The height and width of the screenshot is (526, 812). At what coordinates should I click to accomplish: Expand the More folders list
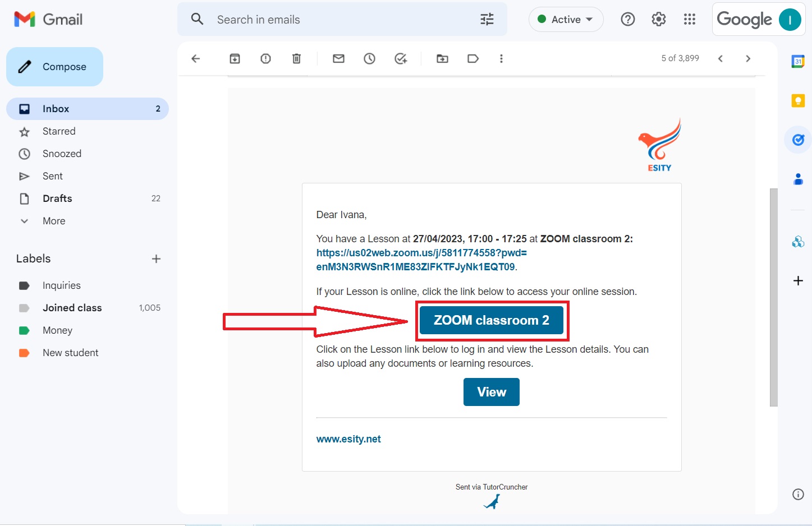click(x=54, y=221)
